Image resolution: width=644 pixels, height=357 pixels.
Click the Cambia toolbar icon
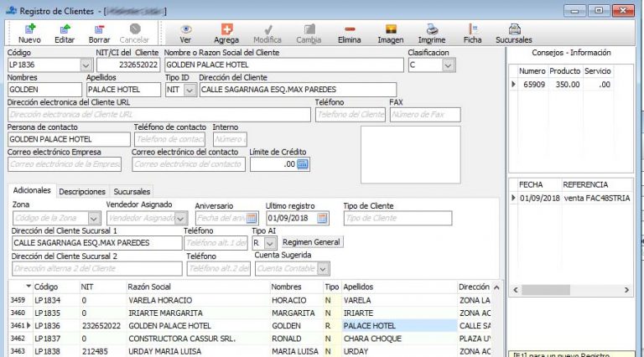pyautogui.click(x=309, y=29)
